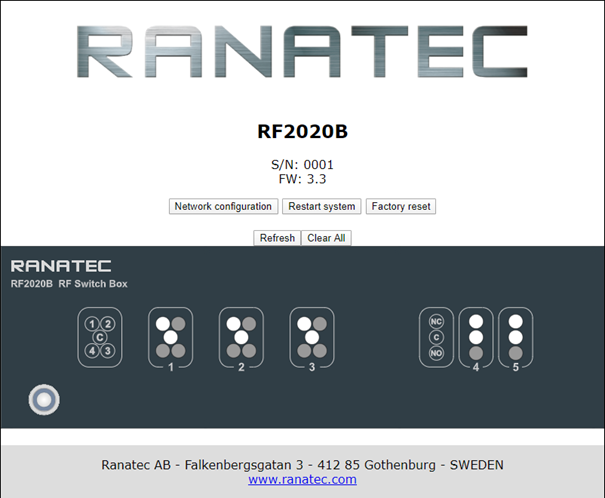Screen dimensions: 605x498
Task: Click the Restart system button
Action: (321, 206)
